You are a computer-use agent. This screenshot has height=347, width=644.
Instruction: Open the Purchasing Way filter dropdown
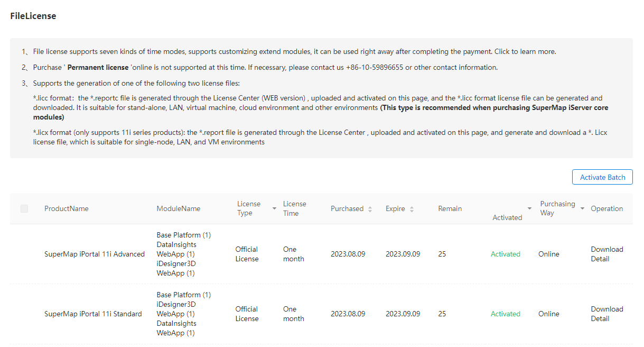tap(582, 208)
